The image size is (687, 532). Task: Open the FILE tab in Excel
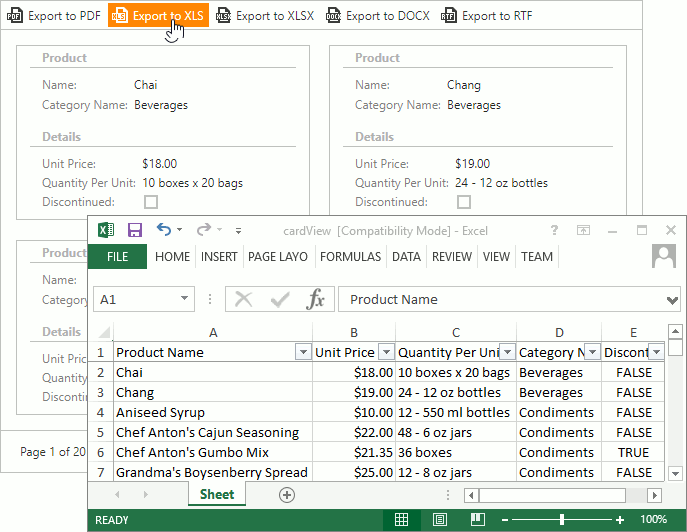pos(117,256)
